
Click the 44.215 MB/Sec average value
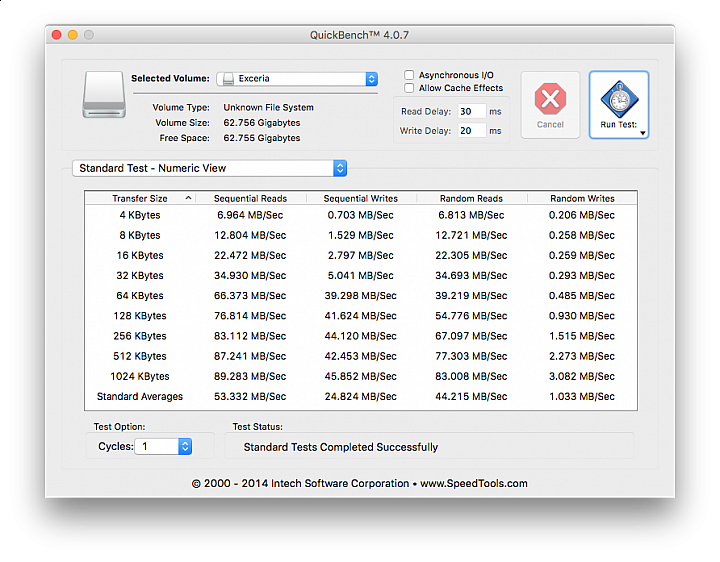click(x=471, y=397)
